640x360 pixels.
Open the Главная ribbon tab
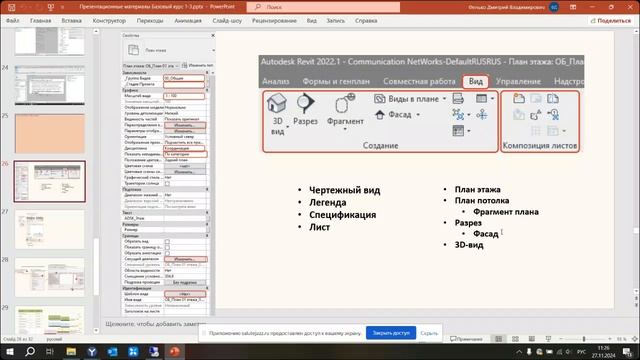tap(40, 20)
